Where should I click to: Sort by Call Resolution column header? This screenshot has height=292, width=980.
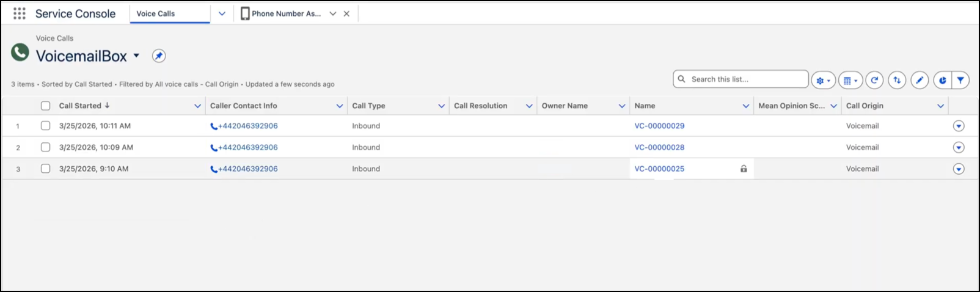coord(480,106)
